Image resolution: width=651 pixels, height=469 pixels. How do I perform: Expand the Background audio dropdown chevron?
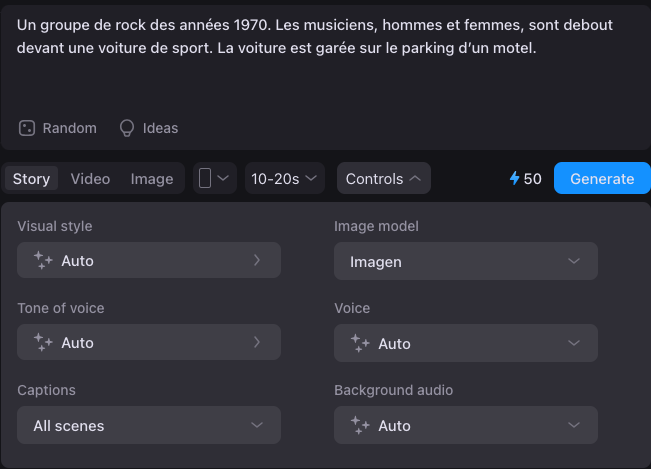click(574, 425)
